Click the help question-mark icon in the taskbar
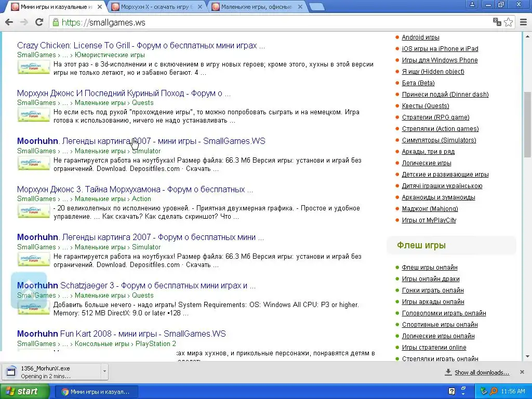This screenshot has height=399, width=532. click(451, 391)
